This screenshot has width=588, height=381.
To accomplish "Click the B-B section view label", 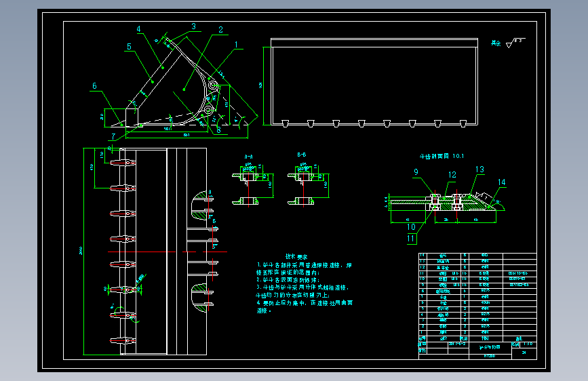I will click(302, 155).
